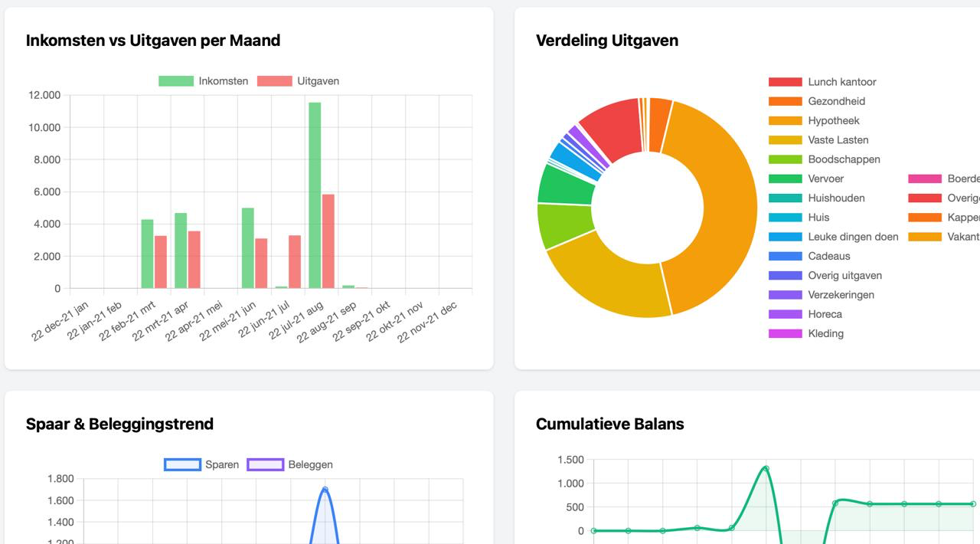Image resolution: width=980 pixels, height=544 pixels.
Task: Click the tallest red Uitgaven bar
Action: tap(328, 241)
